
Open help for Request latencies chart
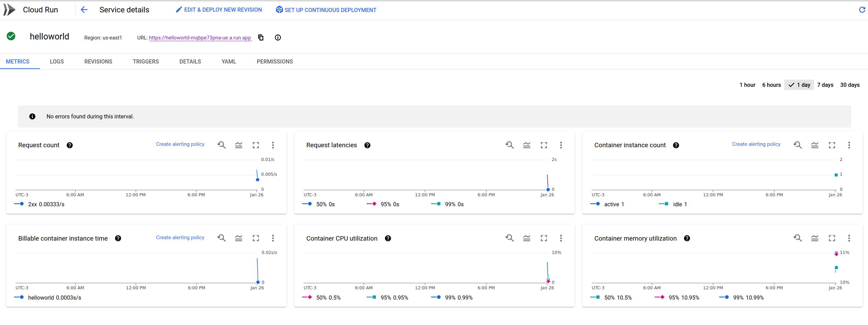pos(367,145)
